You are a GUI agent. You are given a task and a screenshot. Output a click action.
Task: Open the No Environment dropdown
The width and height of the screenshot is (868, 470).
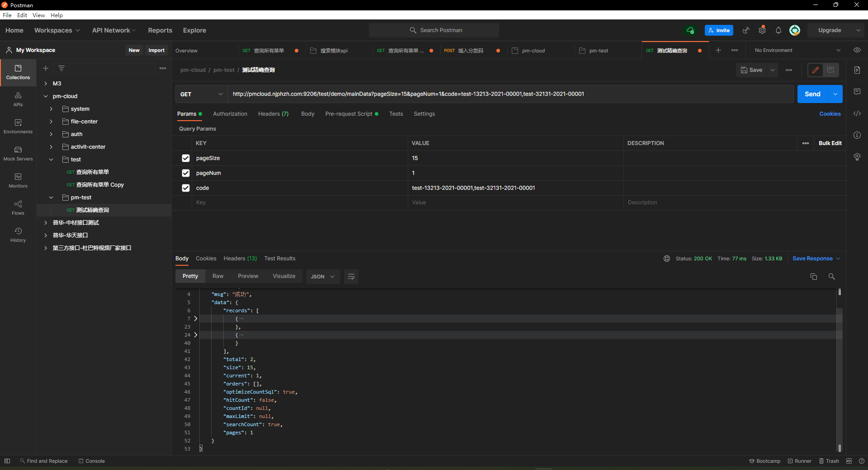click(798, 50)
